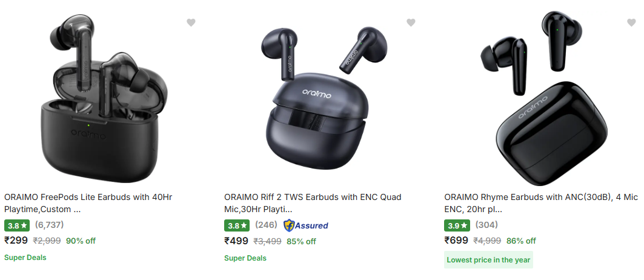This screenshot has height=280, width=644.
Task: Click the ₹499 price of Riff 2
Action: point(236,241)
